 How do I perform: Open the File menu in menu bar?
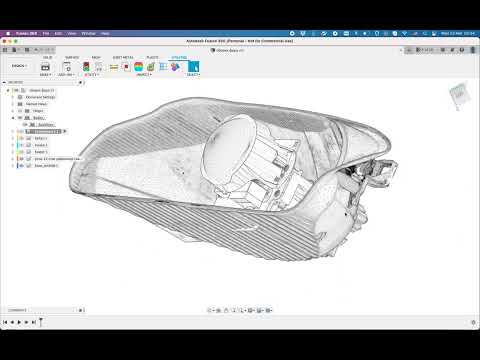(46, 33)
